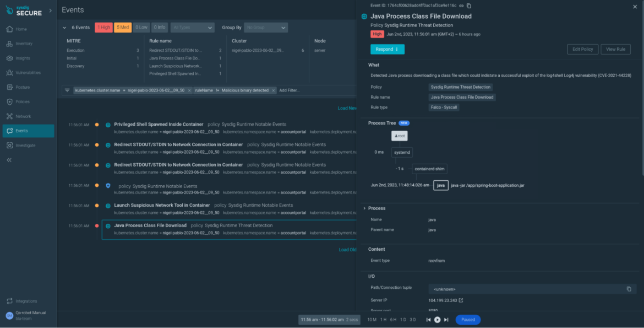Expand product switcher arrow next to logo
This screenshot has width=644, height=328.
(x=51, y=10)
